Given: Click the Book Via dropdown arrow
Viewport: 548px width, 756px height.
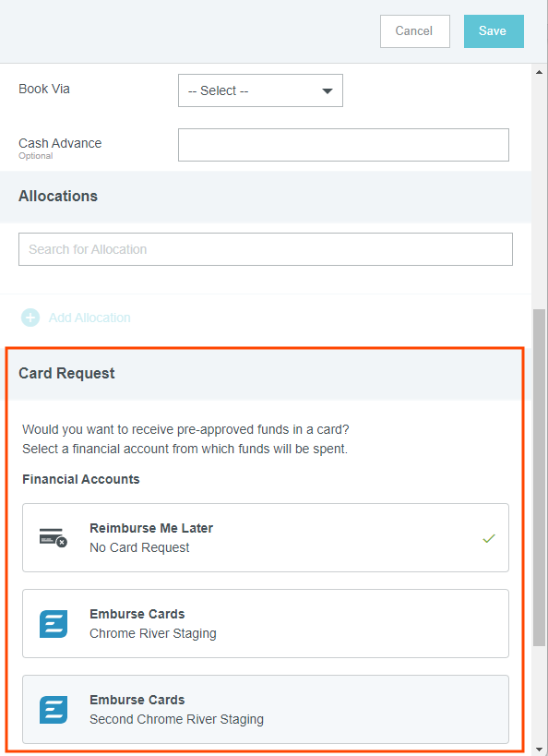Looking at the screenshot, I should pyautogui.click(x=328, y=90).
